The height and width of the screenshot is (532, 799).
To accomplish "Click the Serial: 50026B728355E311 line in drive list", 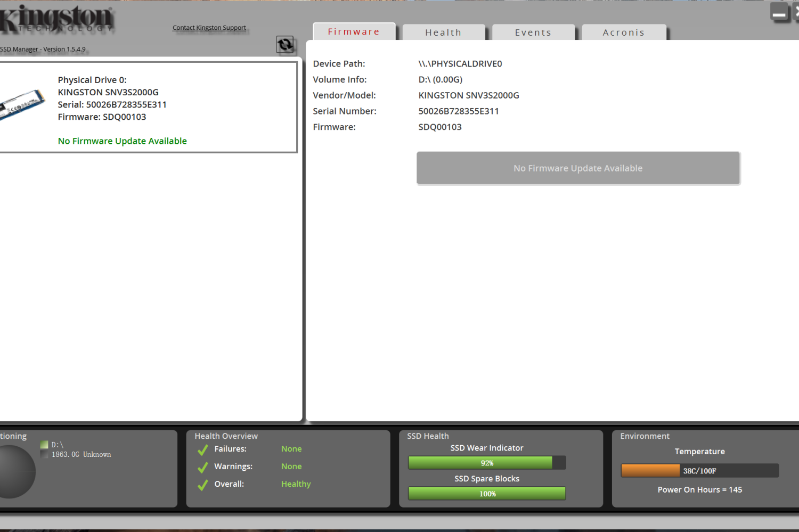I will (112, 105).
